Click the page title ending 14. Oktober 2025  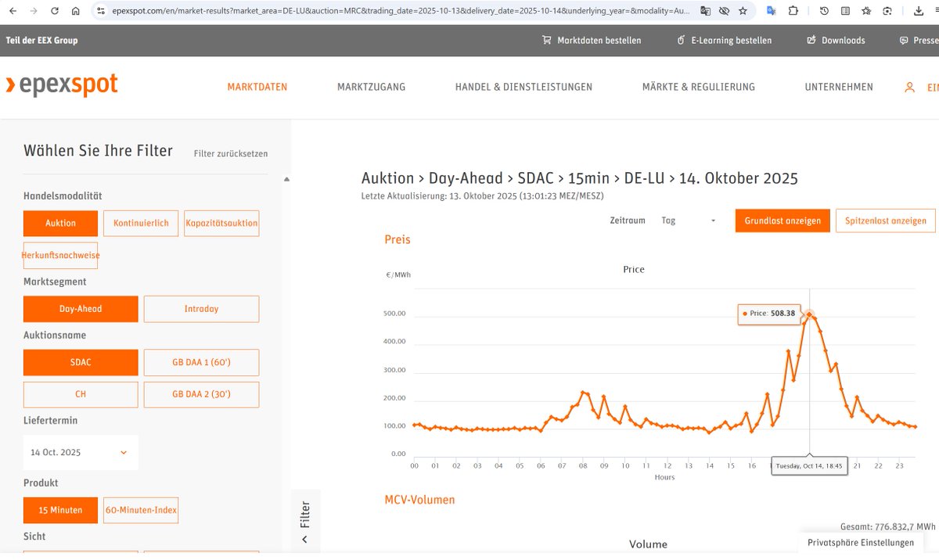[x=580, y=178]
